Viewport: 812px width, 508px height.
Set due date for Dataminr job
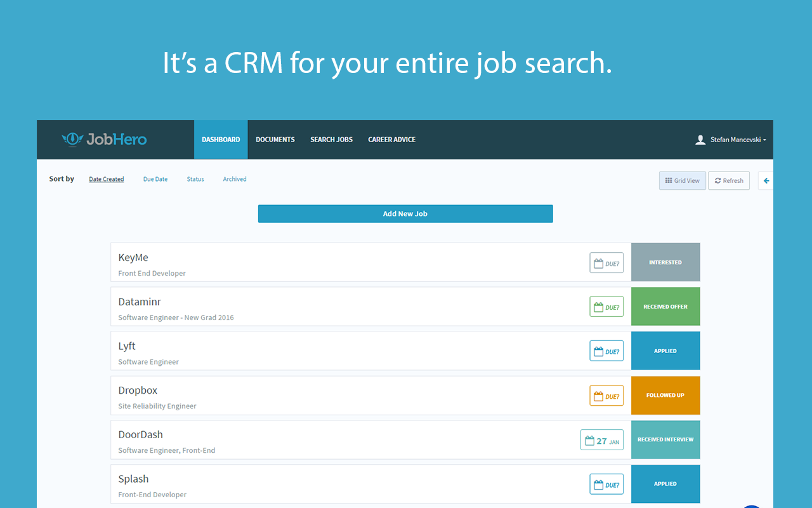606,307
